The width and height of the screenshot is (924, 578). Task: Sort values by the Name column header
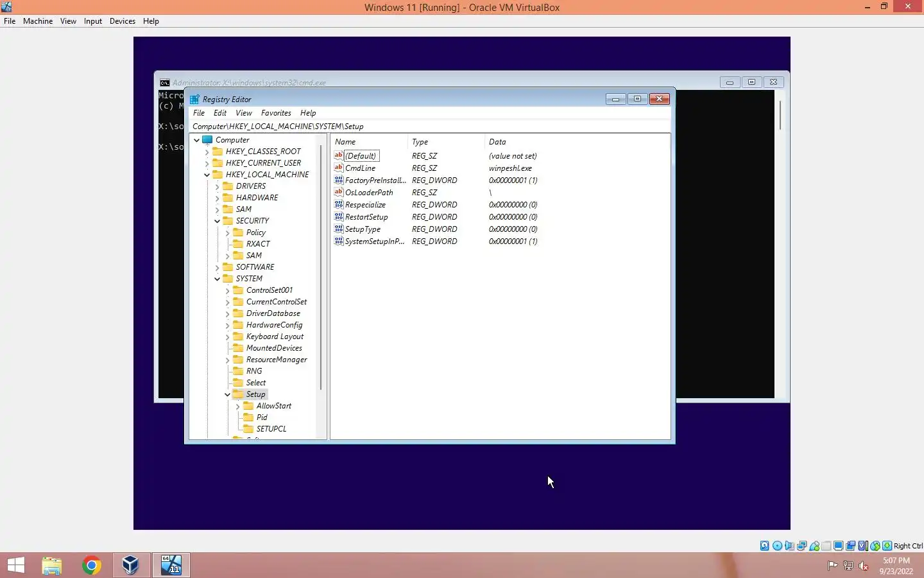click(369, 142)
